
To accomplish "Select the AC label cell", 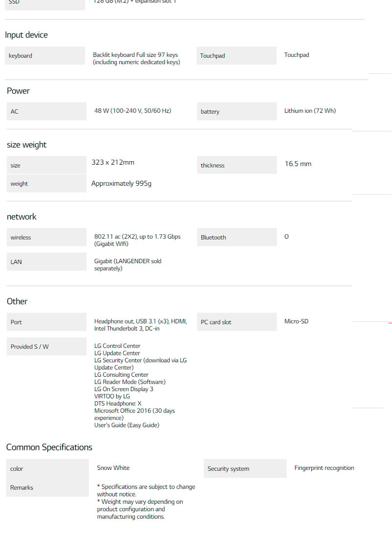I will coord(47,112).
